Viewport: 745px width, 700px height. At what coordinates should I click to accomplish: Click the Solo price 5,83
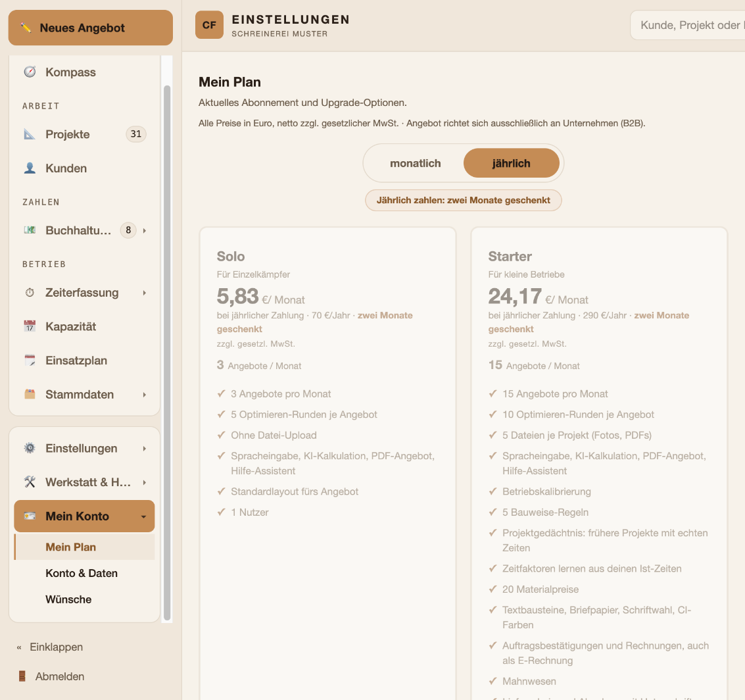(237, 296)
